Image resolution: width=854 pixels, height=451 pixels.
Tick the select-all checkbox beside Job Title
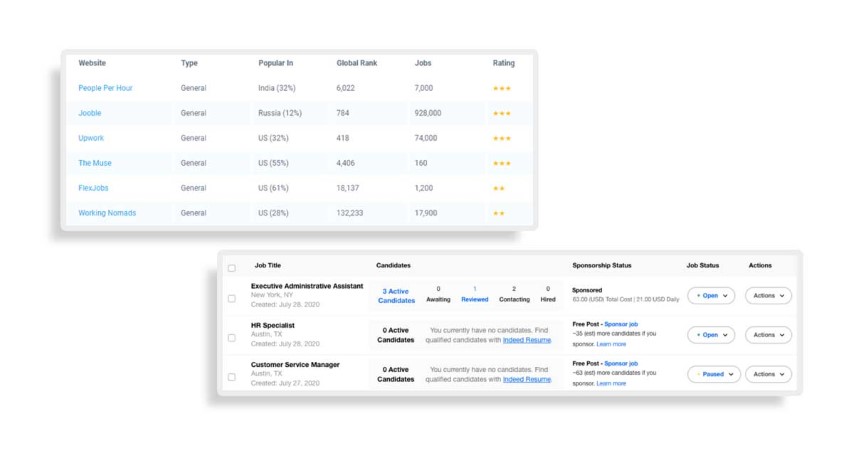[231, 268]
